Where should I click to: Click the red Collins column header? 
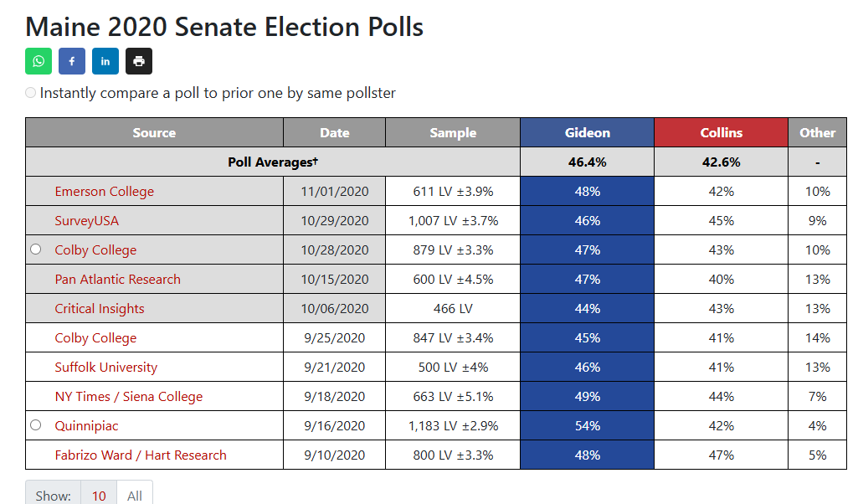(x=722, y=132)
